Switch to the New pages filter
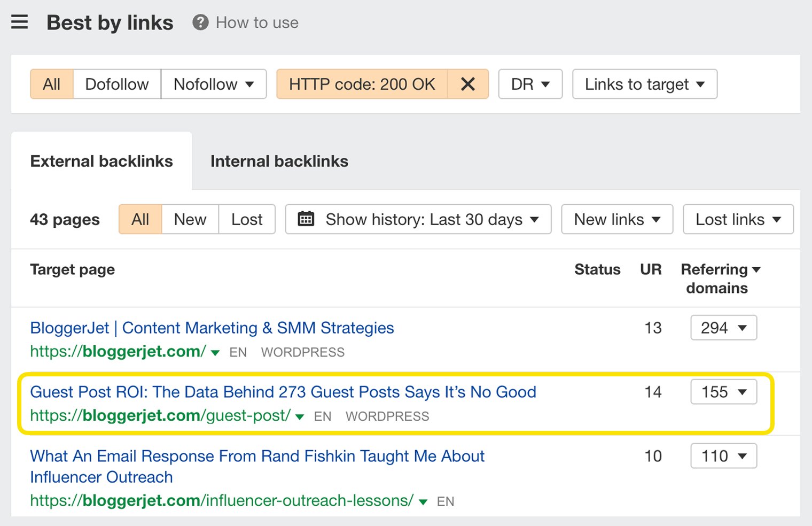The width and height of the screenshot is (812, 526). 190,219
